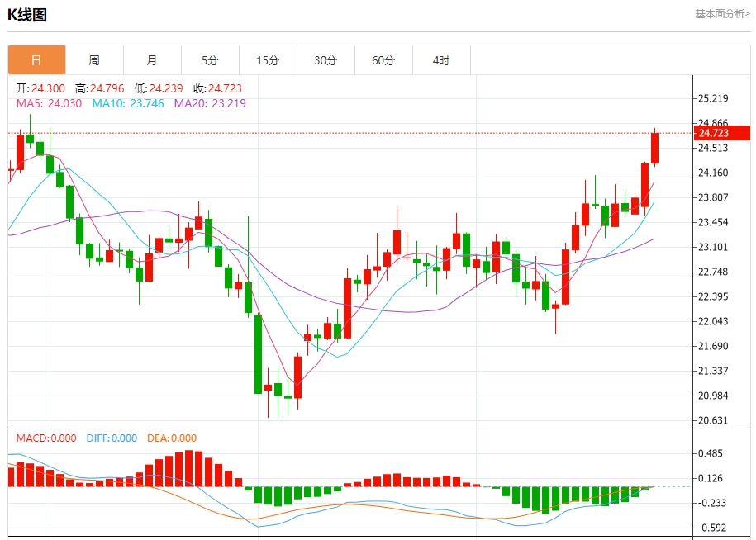Click the rightmost red candlestick
Screen dimensions: 756x540
point(655,149)
